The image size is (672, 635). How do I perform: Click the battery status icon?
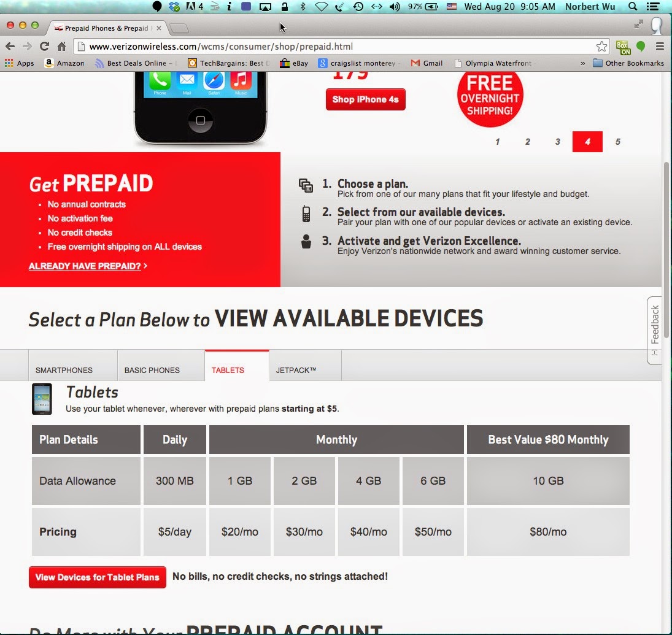[431, 6]
